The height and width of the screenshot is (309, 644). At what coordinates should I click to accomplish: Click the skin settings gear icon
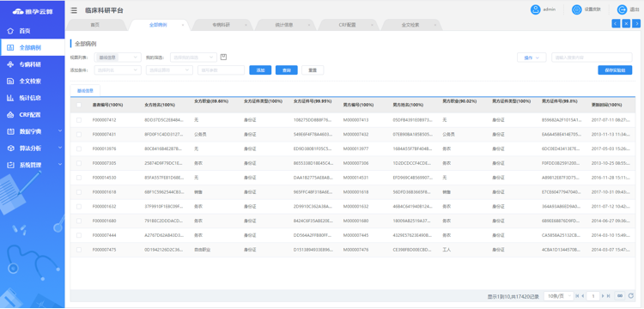(x=577, y=9)
